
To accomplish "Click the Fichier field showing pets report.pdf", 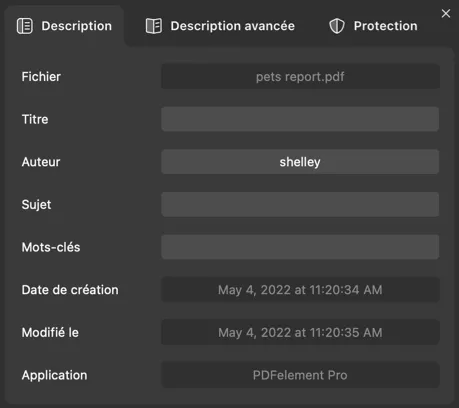I will click(300, 77).
